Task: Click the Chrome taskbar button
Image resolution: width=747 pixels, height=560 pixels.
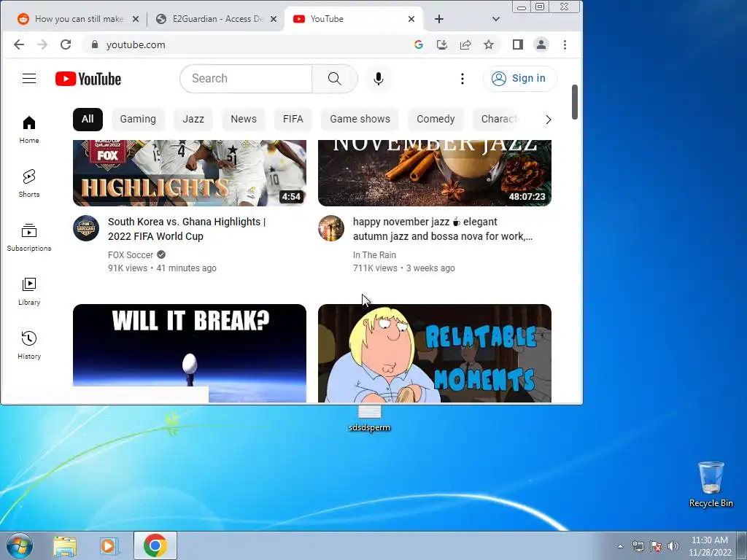Action: [155, 545]
